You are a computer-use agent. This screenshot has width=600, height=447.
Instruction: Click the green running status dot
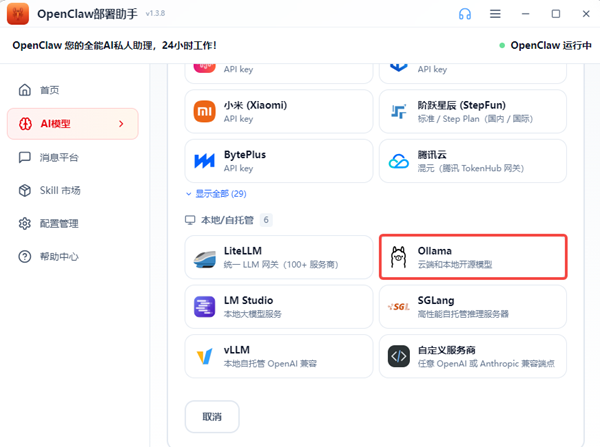pyautogui.click(x=502, y=46)
